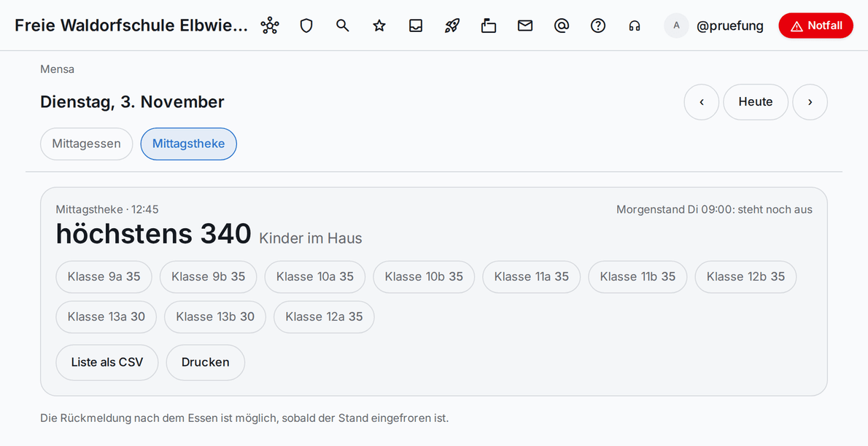The width and height of the screenshot is (868, 446).
Task: Click the @ mentions icon
Action: pyautogui.click(x=562, y=26)
